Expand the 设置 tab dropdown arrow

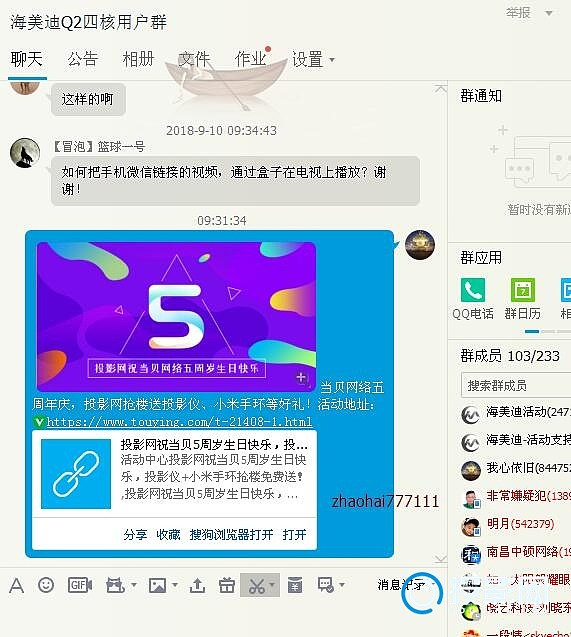pyautogui.click(x=332, y=60)
